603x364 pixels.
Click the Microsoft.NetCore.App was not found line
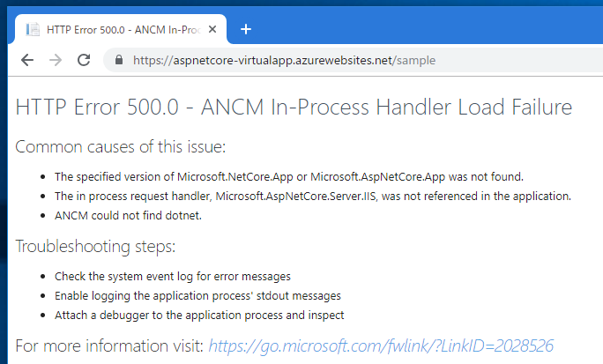click(x=289, y=177)
